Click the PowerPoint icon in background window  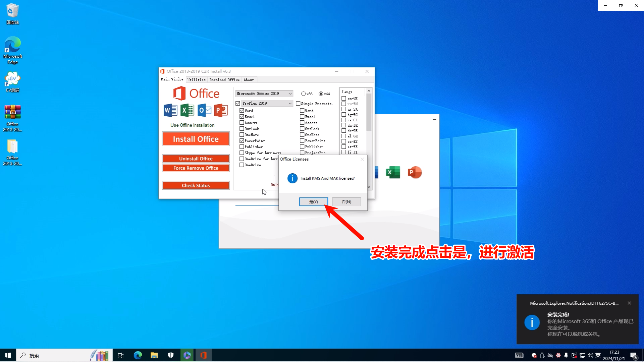pyautogui.click(x=415, y=172)
